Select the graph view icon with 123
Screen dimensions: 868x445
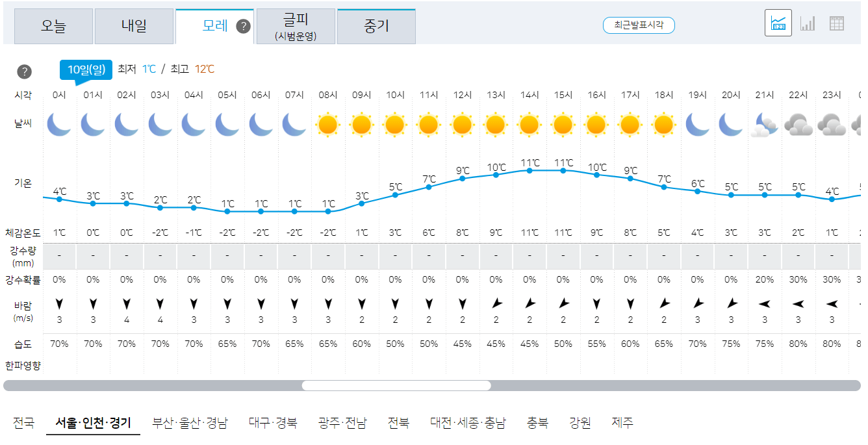pyautogui.click(x=778, y=21)
